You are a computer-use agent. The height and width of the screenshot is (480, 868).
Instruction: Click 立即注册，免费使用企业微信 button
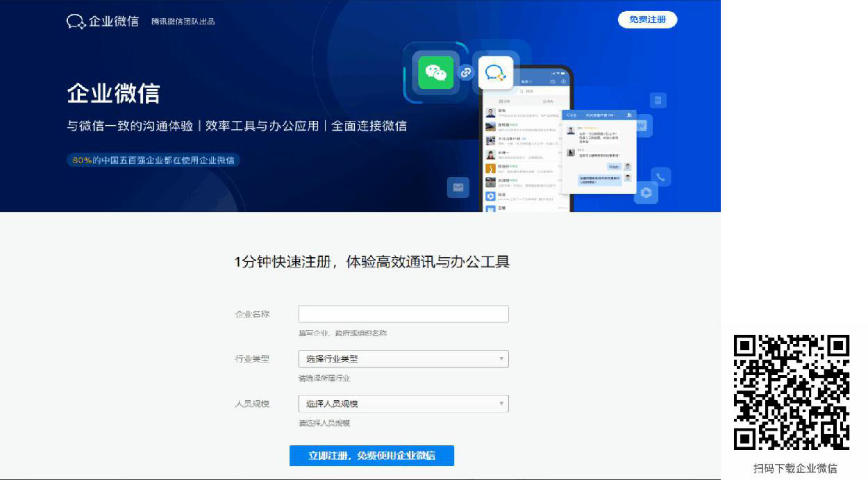372,456
